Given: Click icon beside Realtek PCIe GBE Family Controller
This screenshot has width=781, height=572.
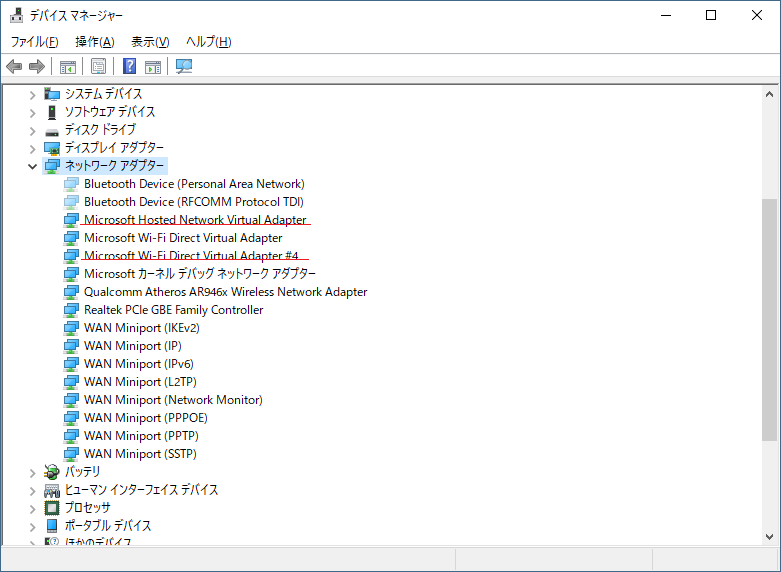Looking at the screenshot, I should pos(71,310).
